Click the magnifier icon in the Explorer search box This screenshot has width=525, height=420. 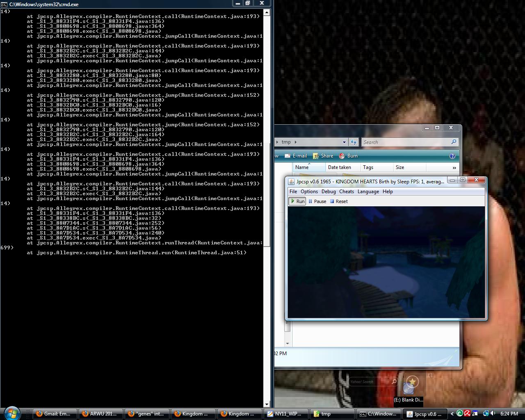tap(453, 142)
